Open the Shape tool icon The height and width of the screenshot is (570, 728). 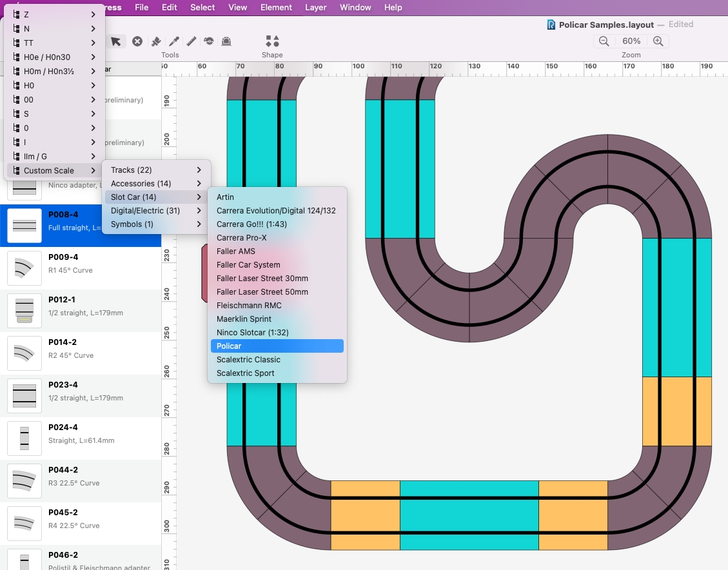click(x=272, y=41)
